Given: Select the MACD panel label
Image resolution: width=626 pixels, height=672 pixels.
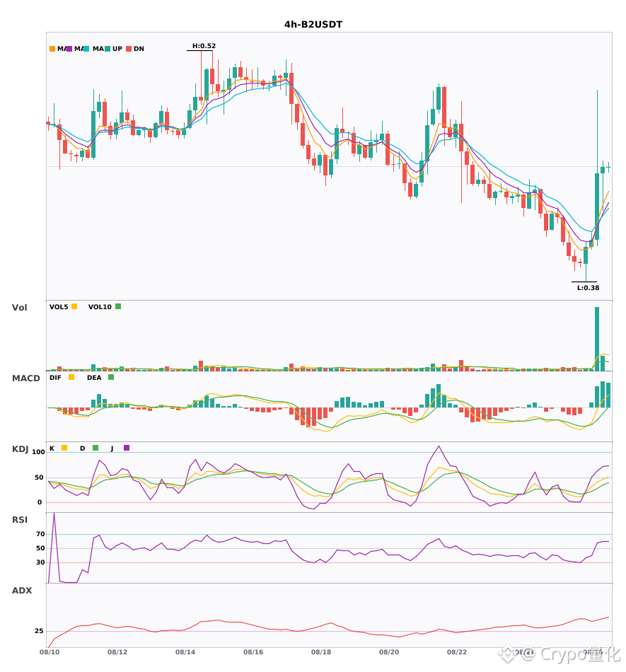Looking at the screenshot, I should [x=25, y=378].
